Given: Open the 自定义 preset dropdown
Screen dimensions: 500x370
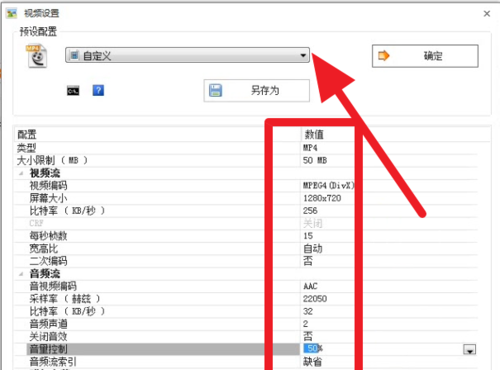Looking at the screenshot, I should tap(187, 55).
